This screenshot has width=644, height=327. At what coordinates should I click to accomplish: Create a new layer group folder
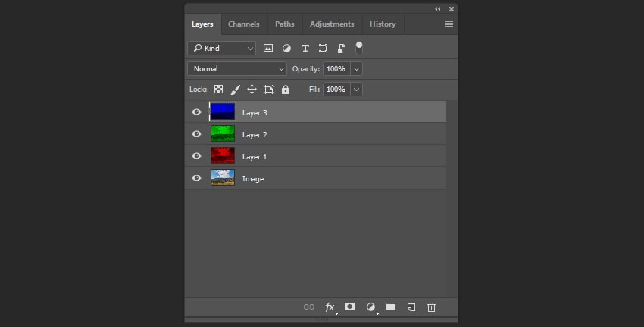[x=391, y=307]
